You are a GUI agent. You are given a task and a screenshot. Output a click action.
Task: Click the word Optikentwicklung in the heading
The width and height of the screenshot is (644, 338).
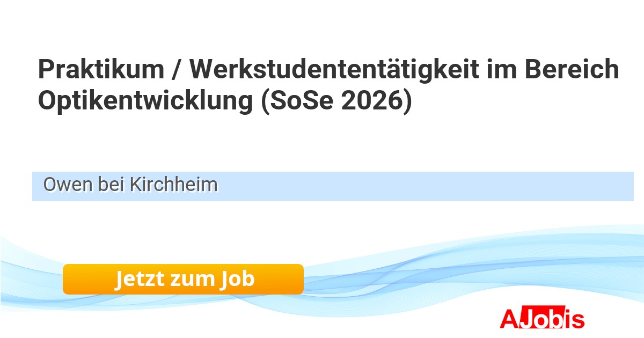tap(145, 101)
